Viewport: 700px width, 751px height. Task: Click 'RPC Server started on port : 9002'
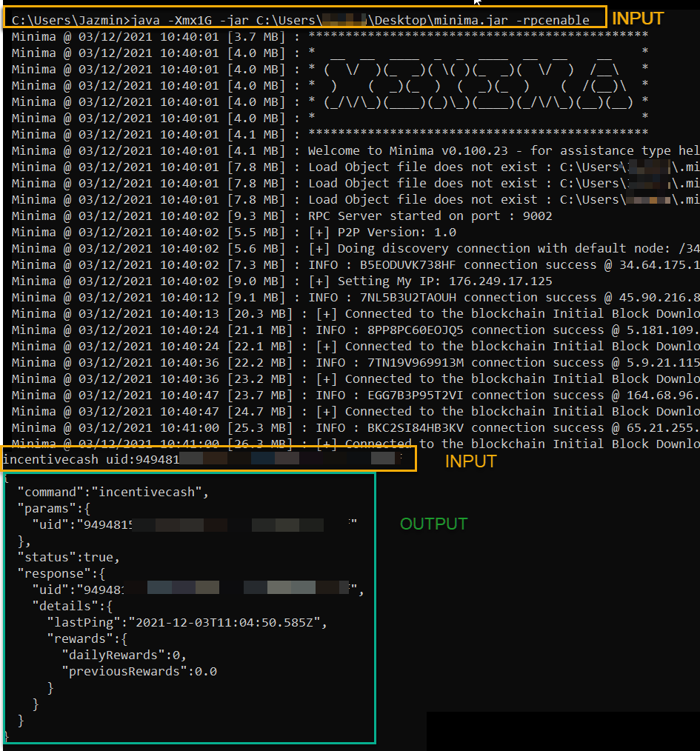tap(430, 216)
